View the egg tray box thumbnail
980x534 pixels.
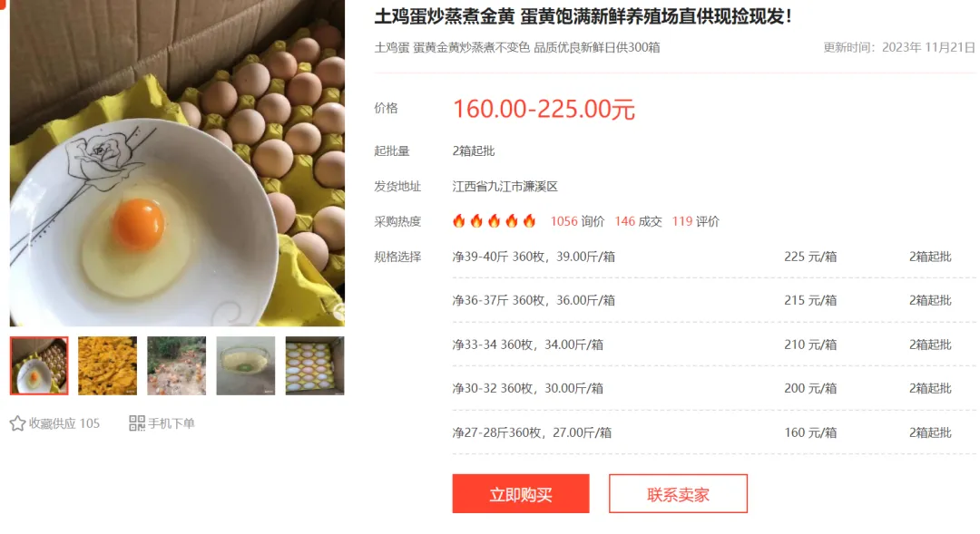coord(314,366)
